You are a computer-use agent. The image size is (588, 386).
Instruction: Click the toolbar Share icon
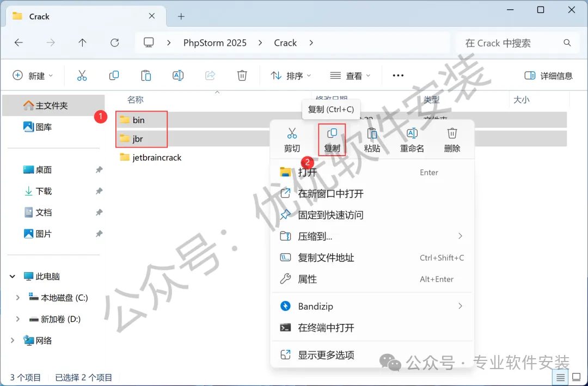[210, 76]
